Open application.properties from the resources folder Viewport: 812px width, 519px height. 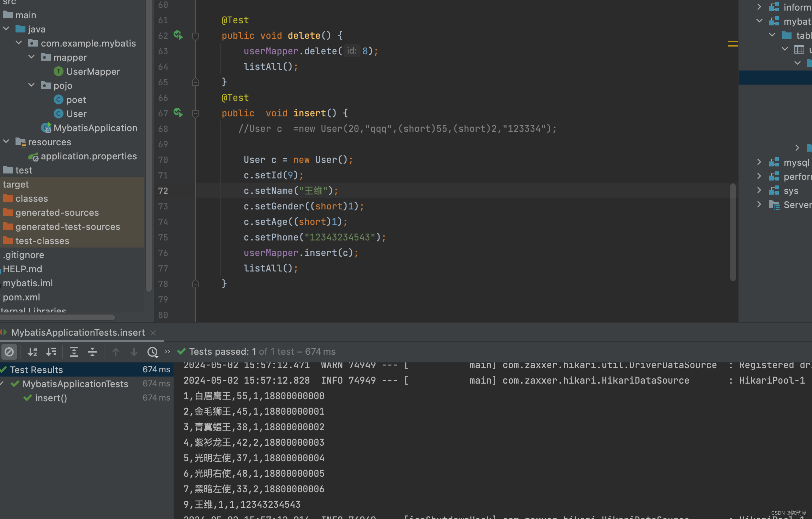tap(89, 156)
